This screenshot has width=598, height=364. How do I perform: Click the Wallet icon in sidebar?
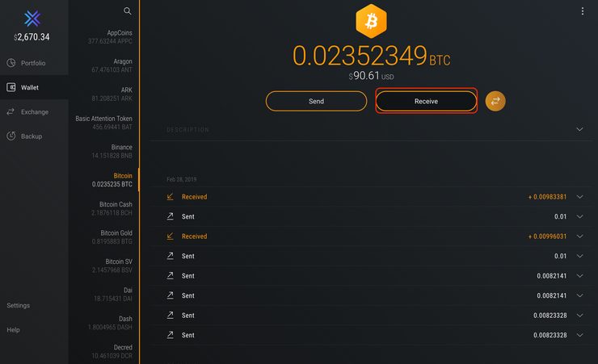pos(11,87)
